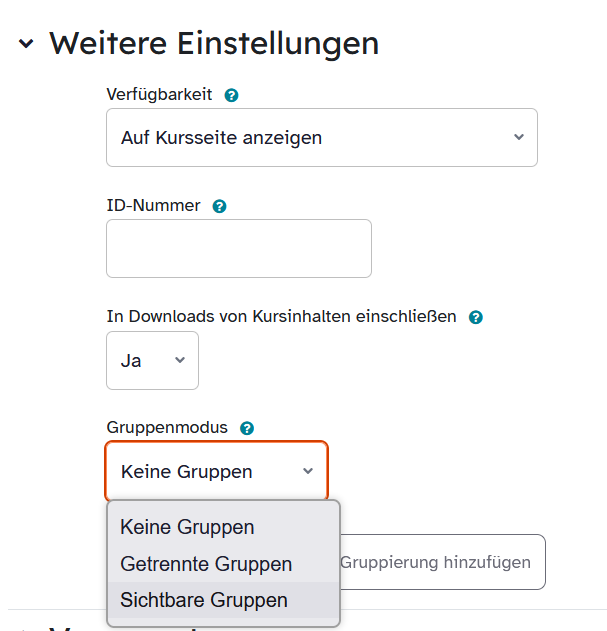
Task: Pick Sichtbare Gruppen in the dropdown list
Action: click(x=204, y=601)
